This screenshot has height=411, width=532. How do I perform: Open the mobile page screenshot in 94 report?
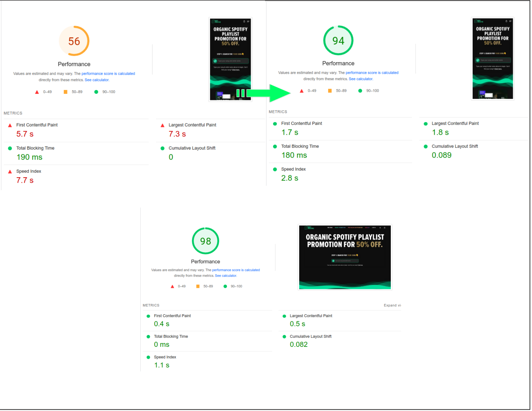pyautogui.click(x=492, y=59)
